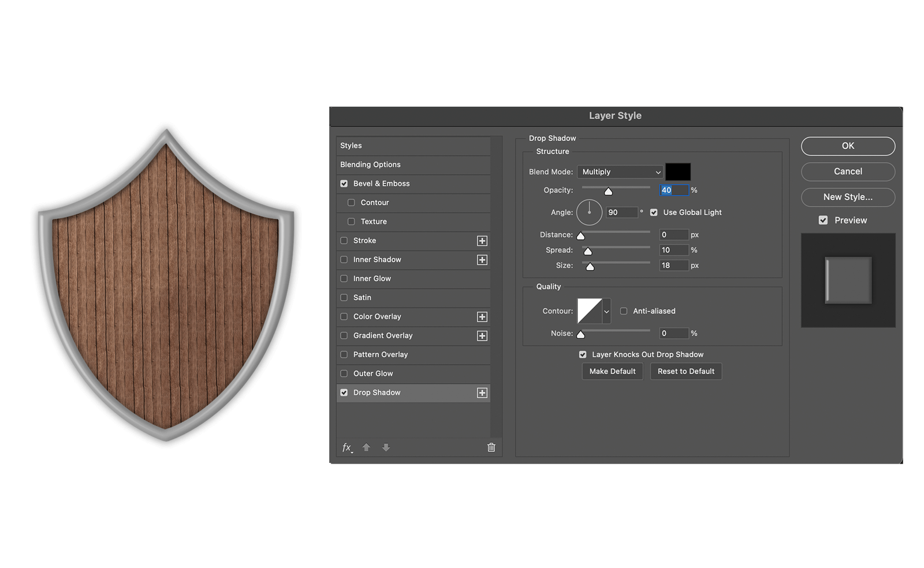Enable the Stroke effect checkbox
This screenshot has width=924, height=568.
coord(344,241)
